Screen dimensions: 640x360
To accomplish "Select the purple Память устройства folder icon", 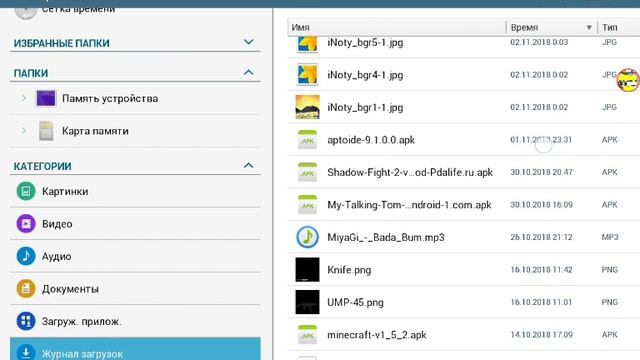I will (x=46, y=98).
